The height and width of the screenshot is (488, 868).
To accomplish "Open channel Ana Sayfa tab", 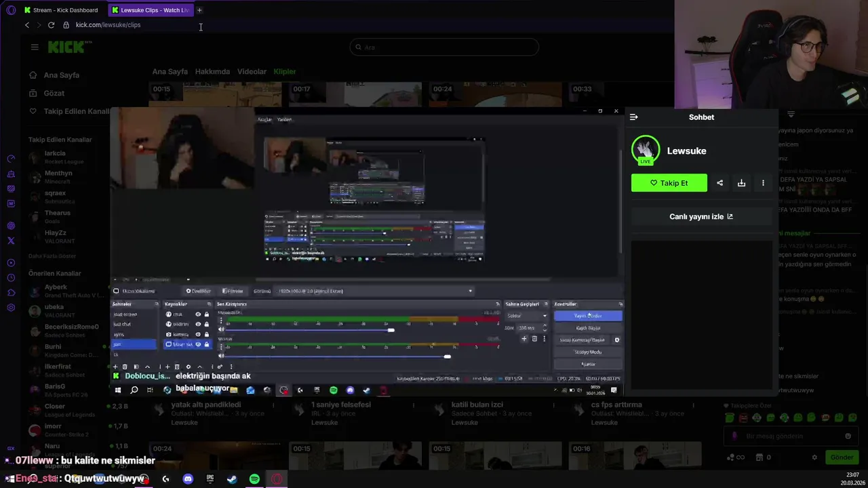I will point(170,71).
